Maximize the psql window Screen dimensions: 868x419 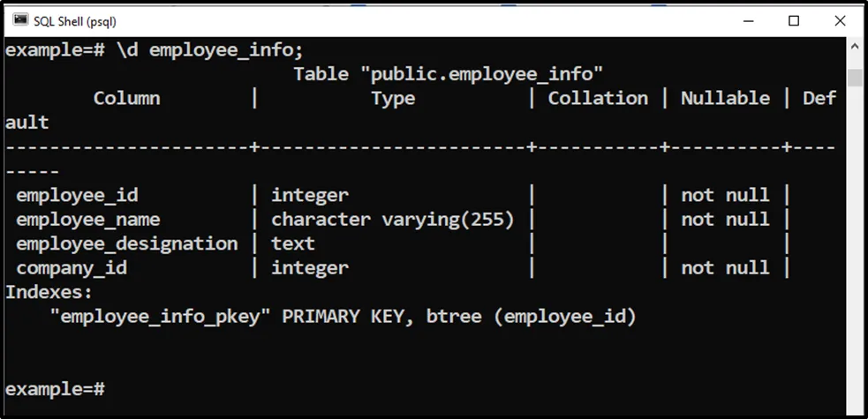[793, 20]
